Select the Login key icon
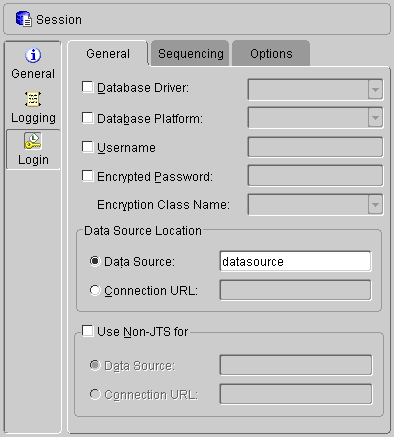 click(x=33, y=141)
